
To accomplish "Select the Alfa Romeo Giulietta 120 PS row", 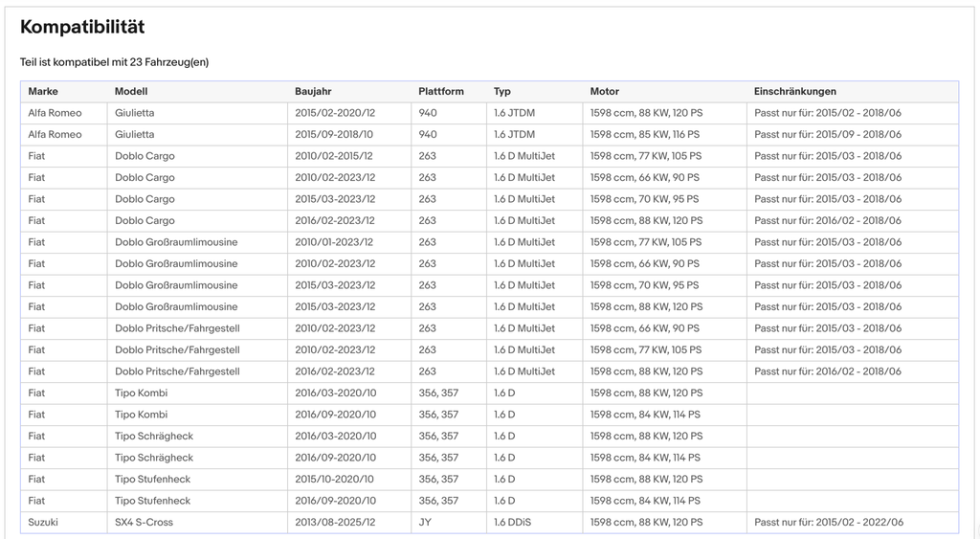I will (489, 113).
